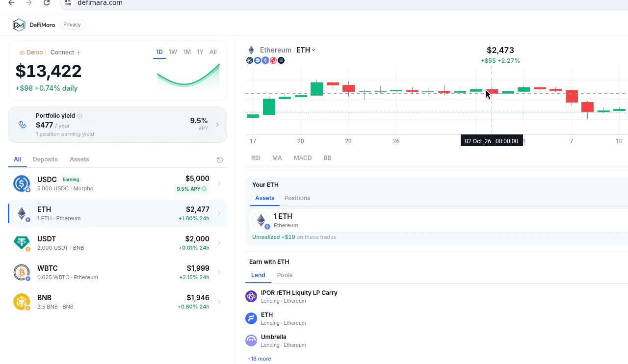Toggle the RSI indicator
This screenshot has height=364, width=628.
(256, 158)
